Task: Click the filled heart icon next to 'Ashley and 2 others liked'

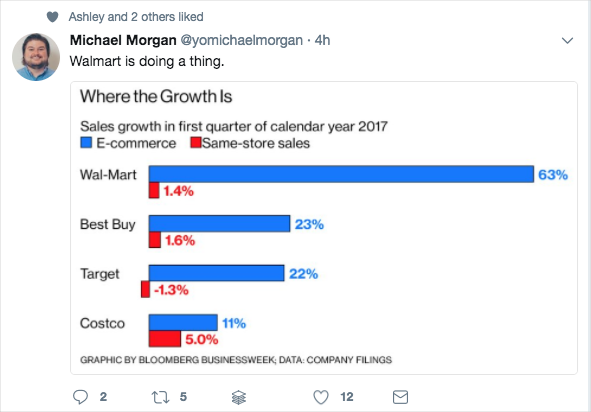Action: pyautogui.click(x=52, y=17)
